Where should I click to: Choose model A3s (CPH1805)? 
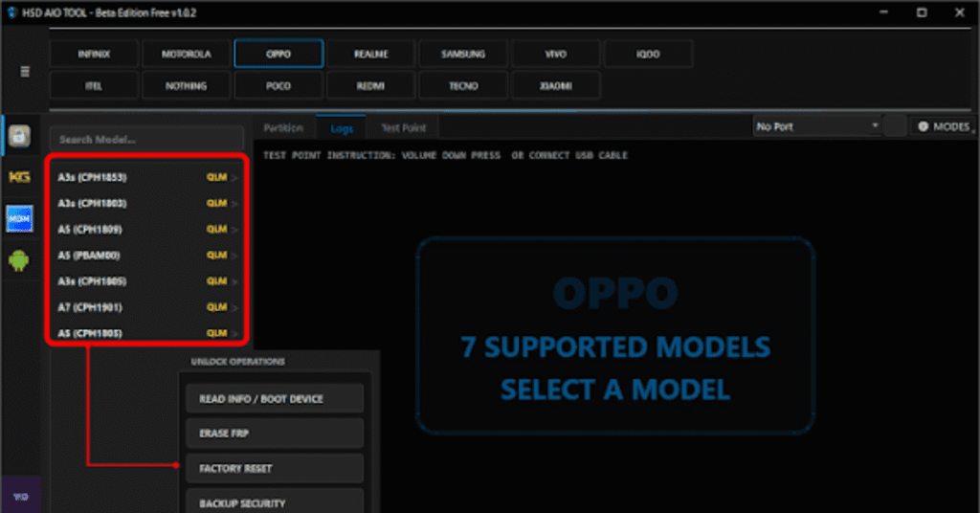[147, 281]
